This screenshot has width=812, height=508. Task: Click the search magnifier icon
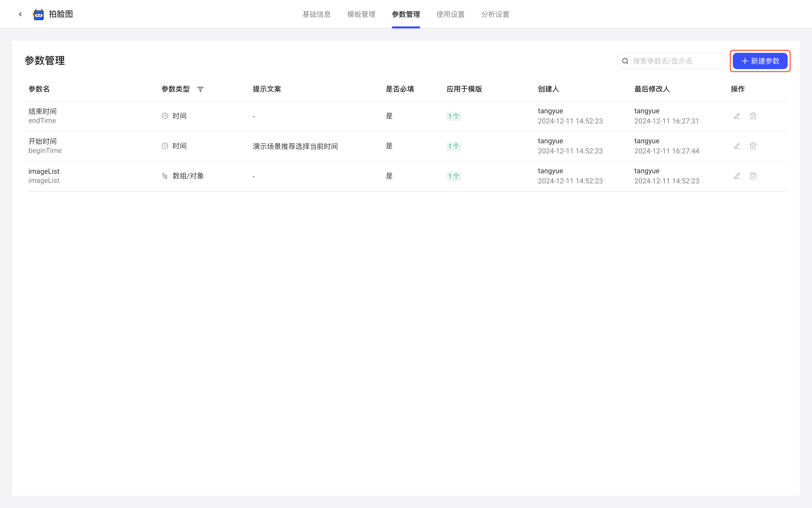coord(625,61)
